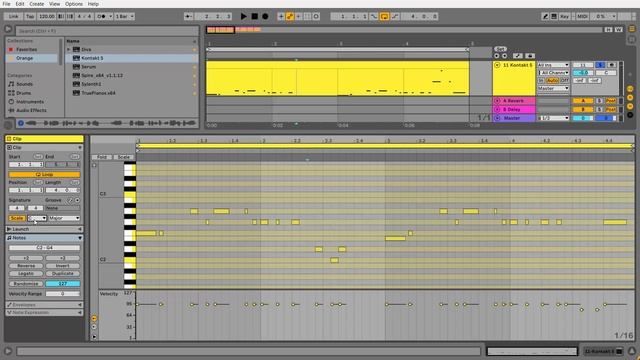Toggle the computer MIDI keyboard icon
The image size is (640, 360).
coord(554,16)
